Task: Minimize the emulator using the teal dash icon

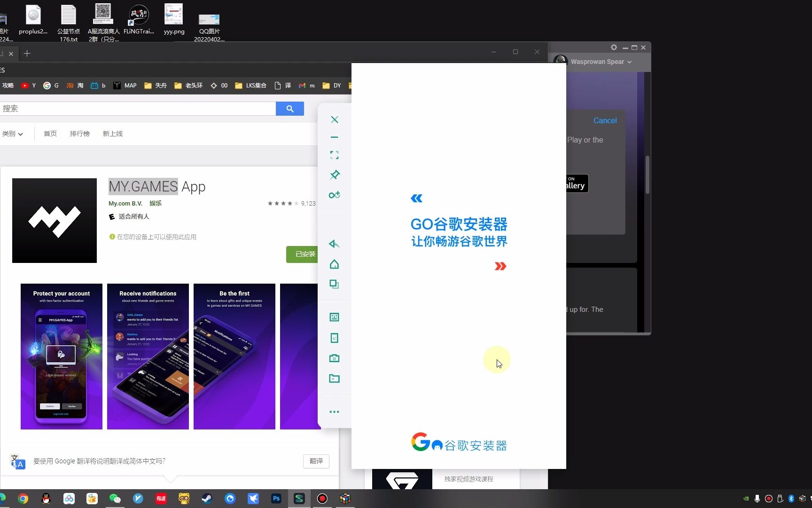Action: (335, 137)
